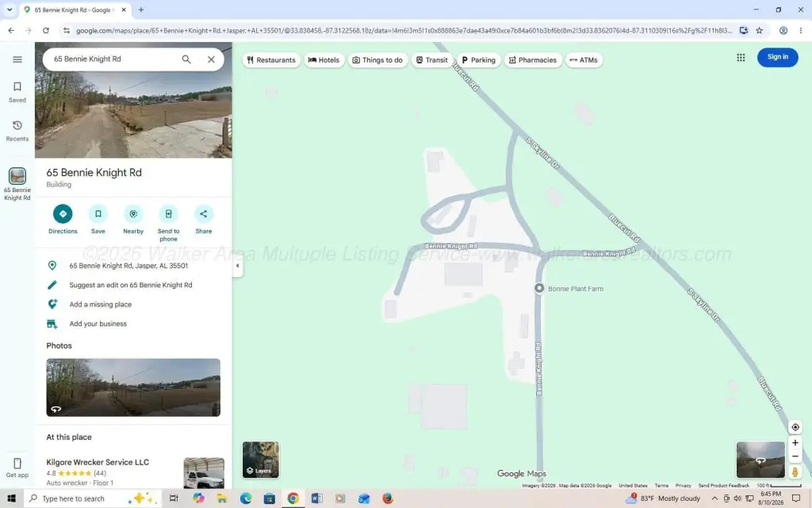Select 65 Bennie Knight Rd sidebar shortcut
The width and height of the screenshot is (812, 508).
[x=17, y=184]
